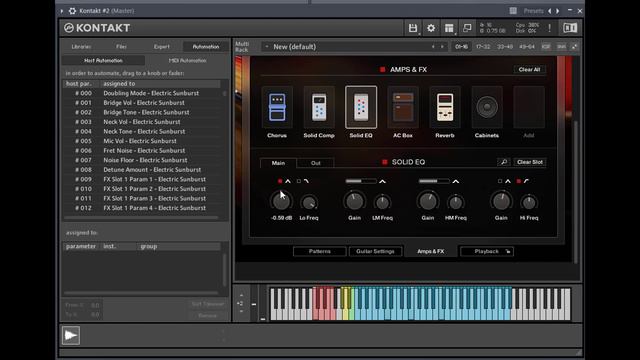Show rack page 49-64

click(527, 47)
